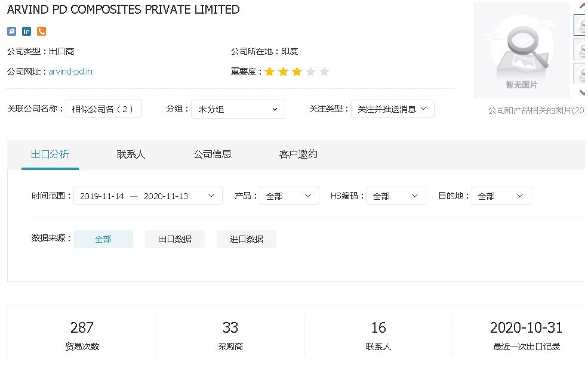
Task: Open the 时间范围 date range picker
Action: [x=148, y=196]
